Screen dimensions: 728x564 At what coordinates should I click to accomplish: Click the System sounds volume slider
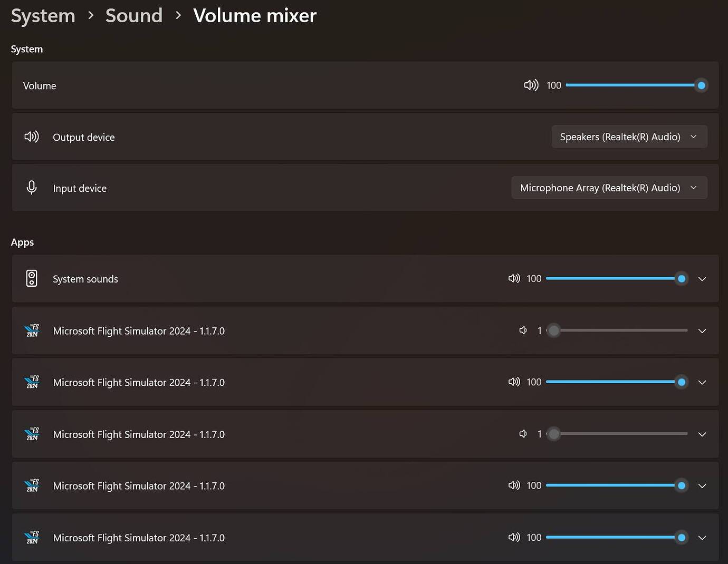pos(617,278)
